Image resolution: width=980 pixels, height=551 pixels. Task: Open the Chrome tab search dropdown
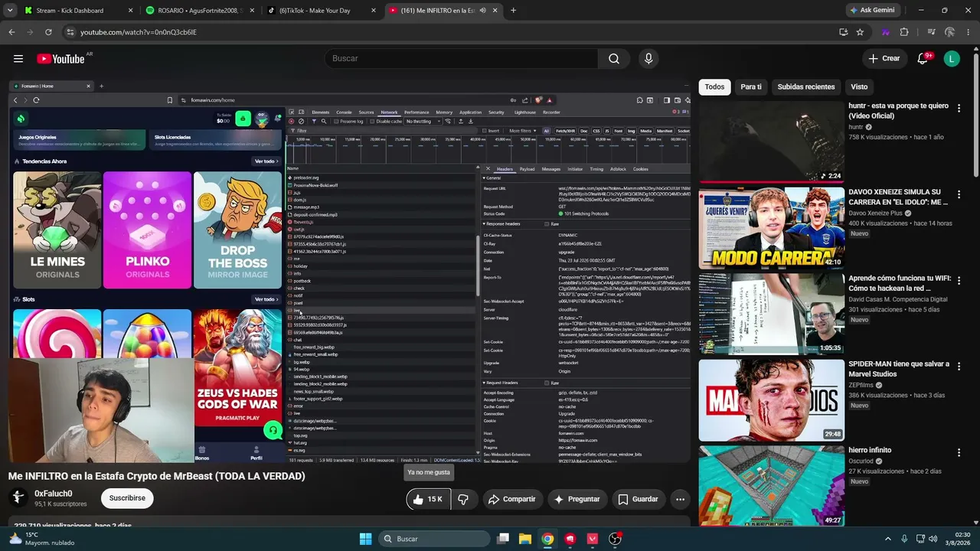click(10, 11)
